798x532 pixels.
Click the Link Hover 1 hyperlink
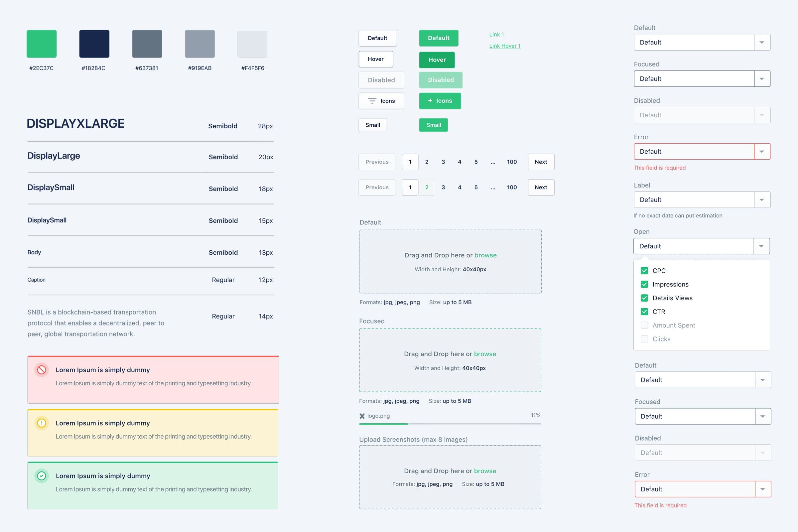(504, 46)
